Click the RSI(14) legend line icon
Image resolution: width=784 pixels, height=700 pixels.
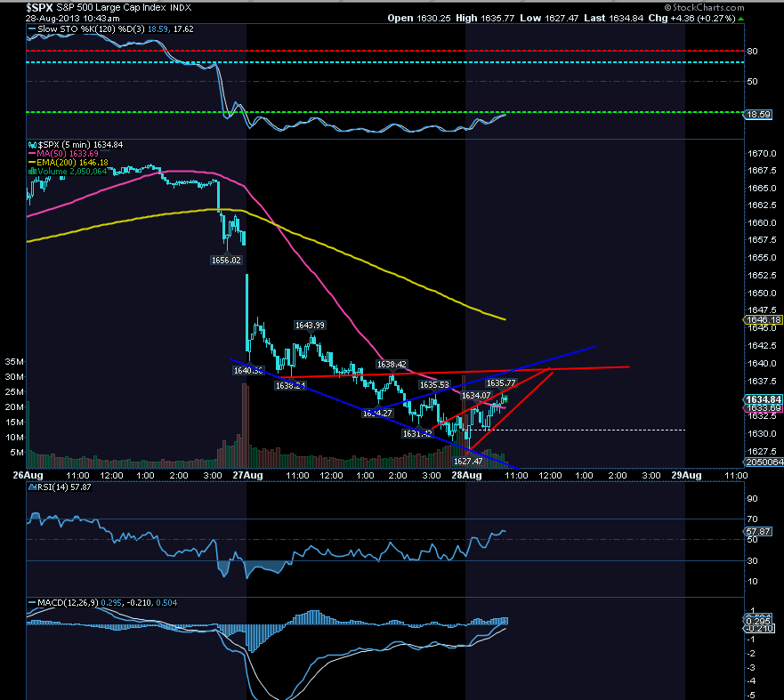coord(32,487)
